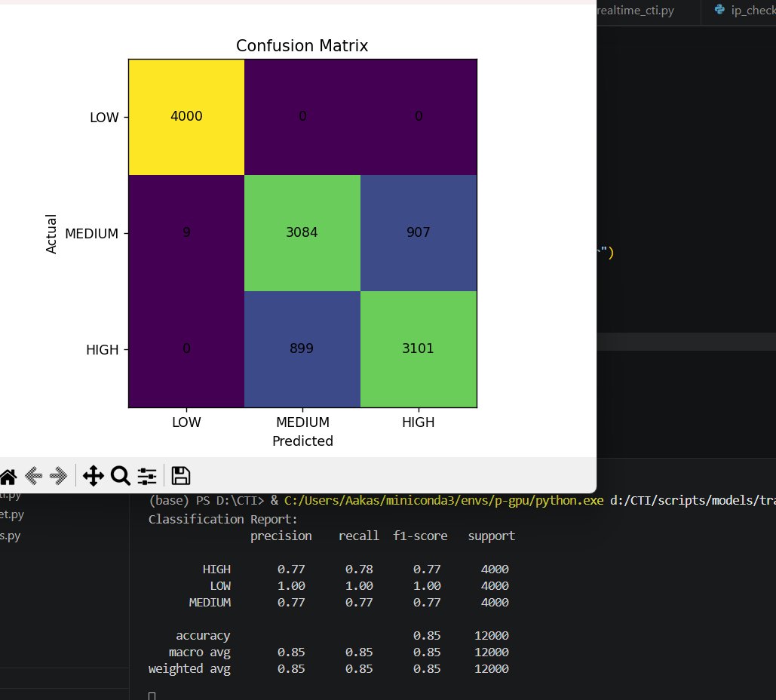The image size is (776, 700).
Task: Reset the plot with Home icon
Action: [x=8, y=476]
